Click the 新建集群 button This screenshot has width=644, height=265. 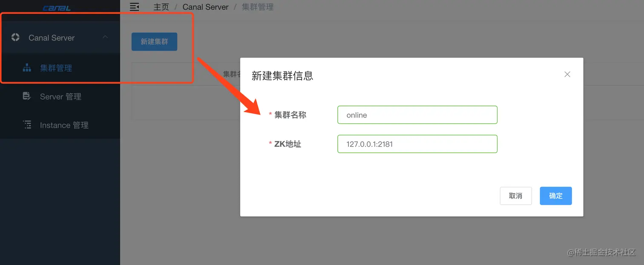pyautogui.click(x=154, y=42)
